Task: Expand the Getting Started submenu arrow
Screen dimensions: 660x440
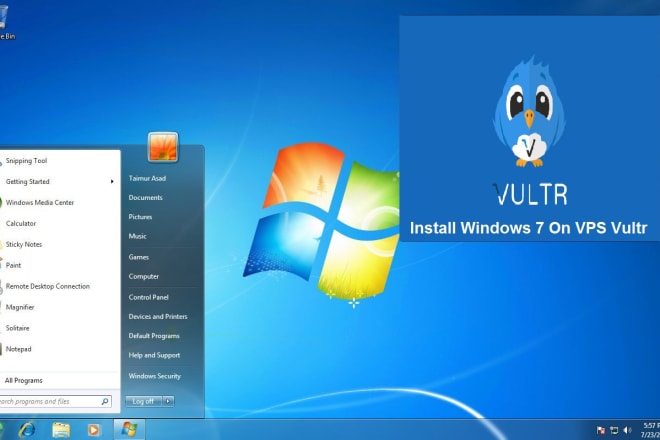Action: click(x=112, y=181)
